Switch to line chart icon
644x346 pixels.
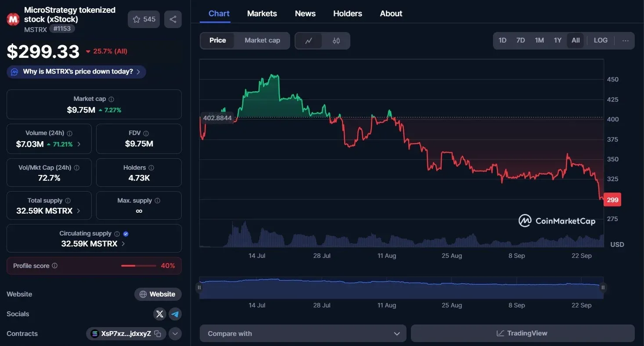(309, 41)
